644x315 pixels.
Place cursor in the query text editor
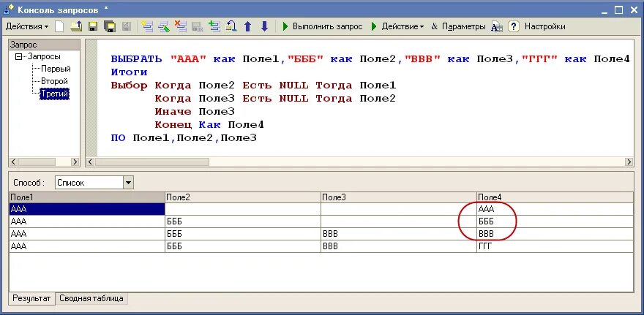365,99
